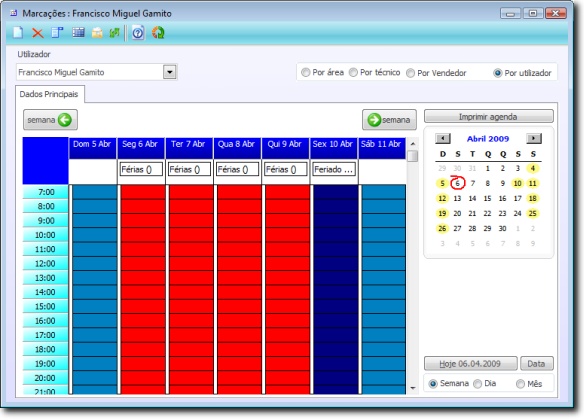Go to next month in mini calendar
The width and height of the screenshot is (584, 420).
(x=534, y=139)
